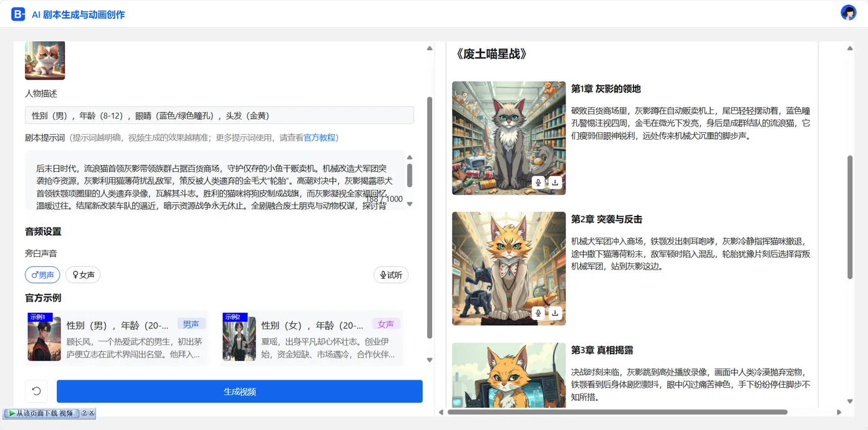Click the 第2章 突袭与反击 heading
This screenshot has height=430, width=868.
[x=606, y=219]
